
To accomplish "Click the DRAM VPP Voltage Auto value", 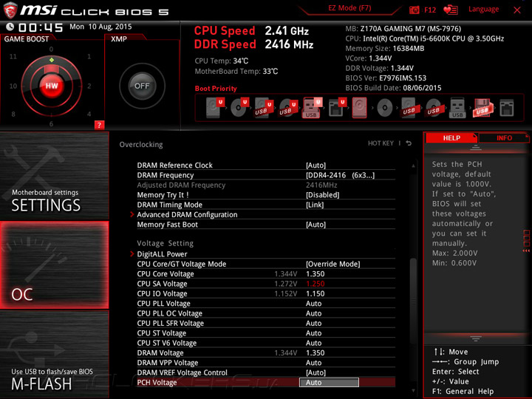I will [313, 363].
